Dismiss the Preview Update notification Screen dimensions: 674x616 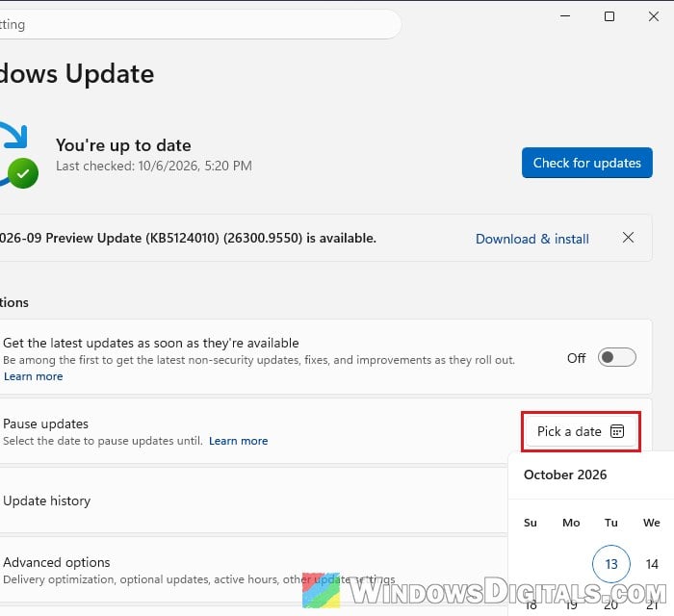point(628,238)
